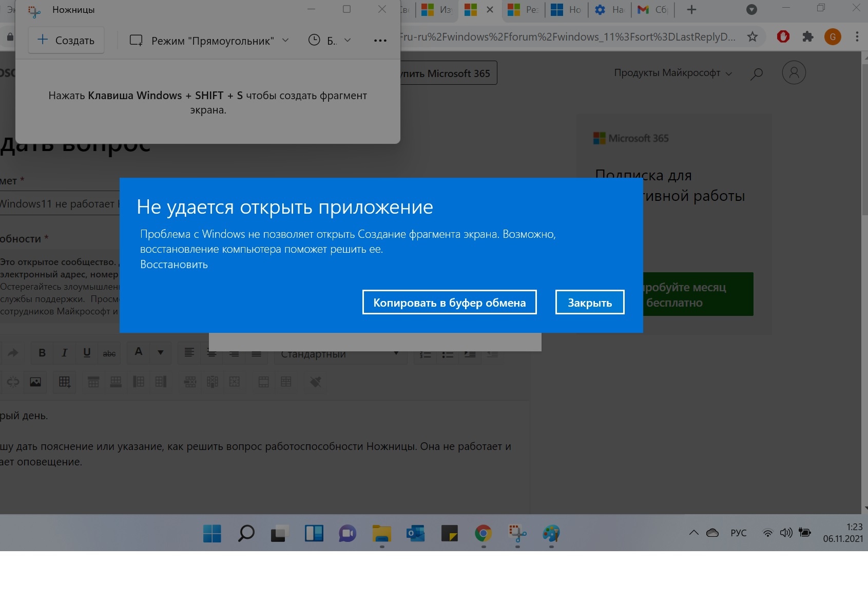Image resolution: width=868 pixels, height=601 pixels.
Task: Toggle strikethrough formatting in the editor
Action: (109, 353)
